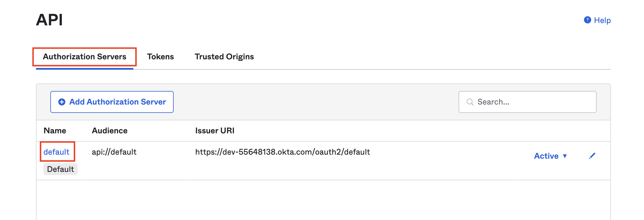Click the pencil edit icon for default server
644x220 pixels.
tap(592, 156)
